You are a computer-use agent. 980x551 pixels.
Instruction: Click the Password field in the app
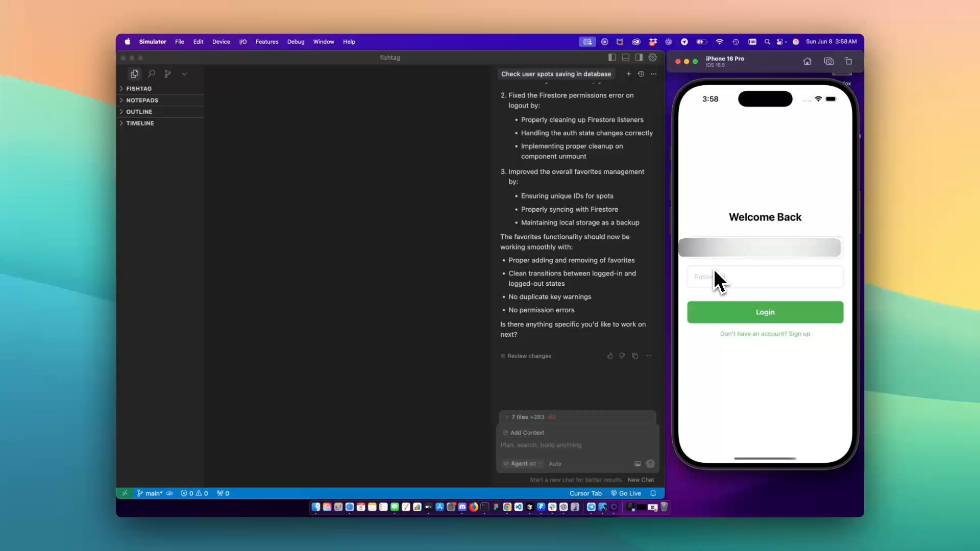coord(765,277)
